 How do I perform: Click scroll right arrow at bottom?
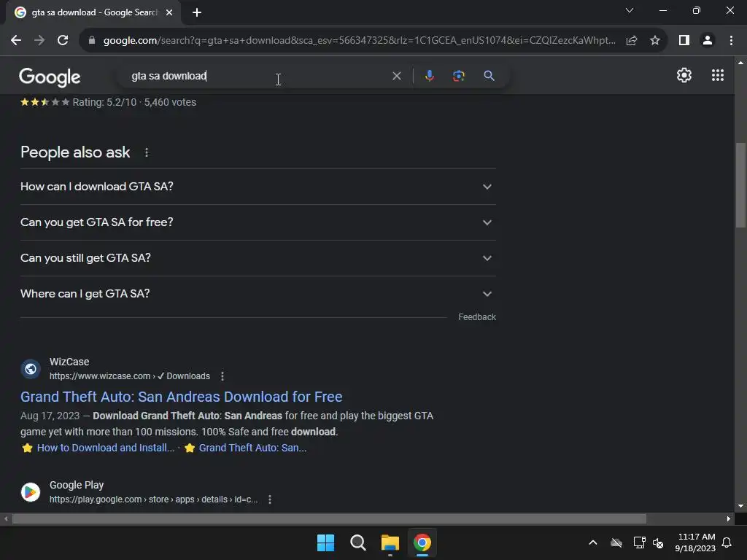point(729,518)
